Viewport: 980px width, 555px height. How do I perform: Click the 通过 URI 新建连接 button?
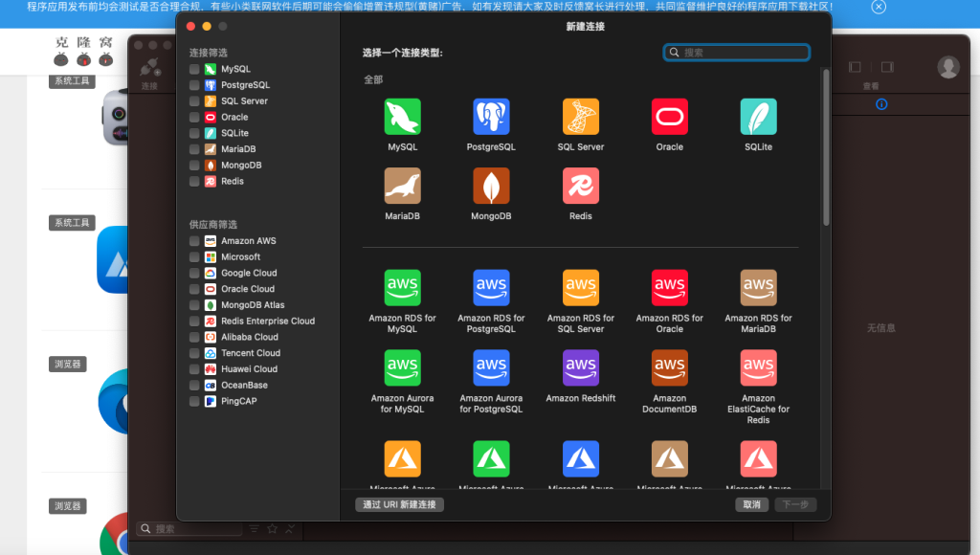click(399, 504)
